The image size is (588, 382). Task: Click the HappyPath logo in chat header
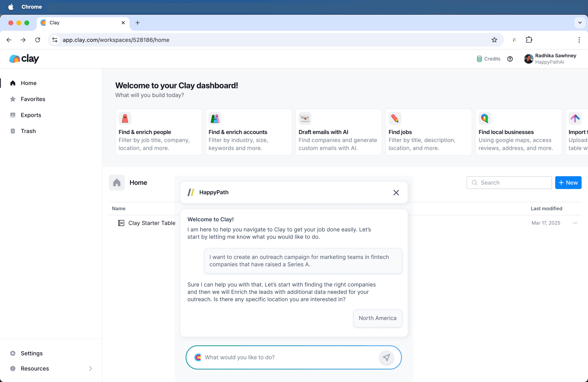pos(191,192)
